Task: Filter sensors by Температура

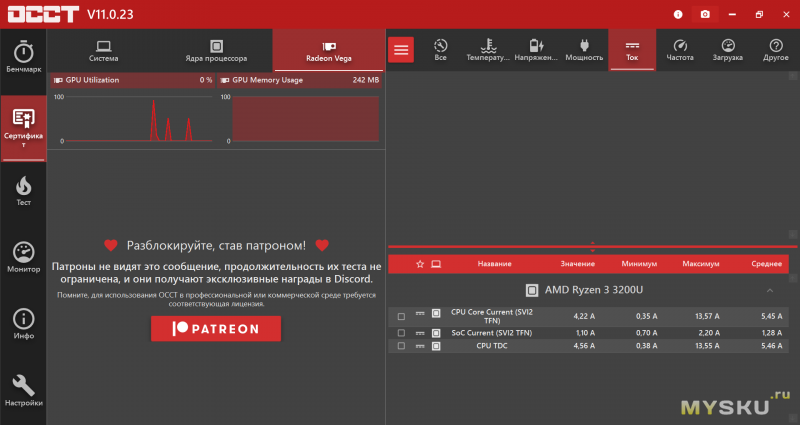Action: pyautogui.click(x=488, y=50)
